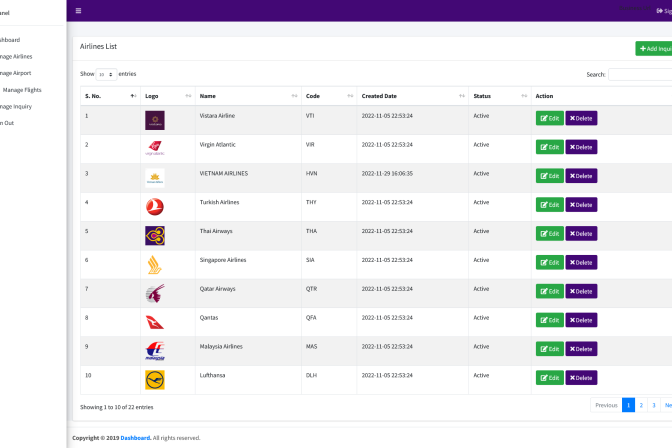The height and width of the screenshot is (448, 672).
Task: Delete the Singapore Airlines row
Action: coord(581,262)
